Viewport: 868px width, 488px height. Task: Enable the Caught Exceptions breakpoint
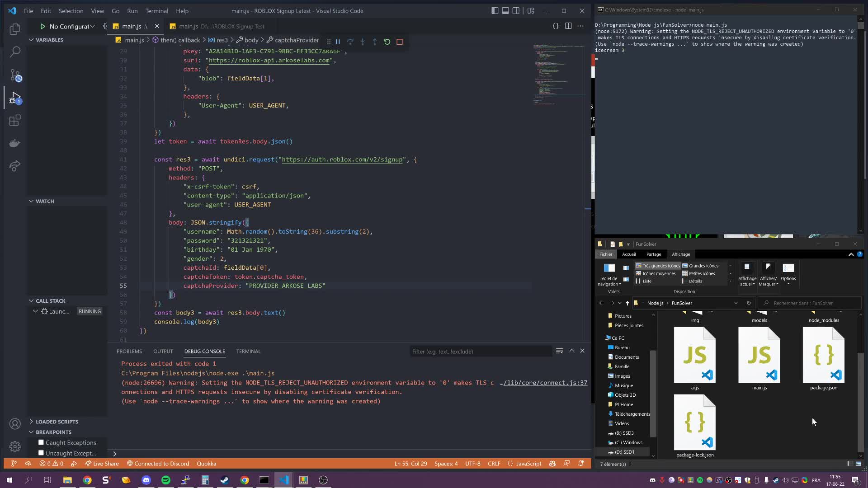pos(41,443)
